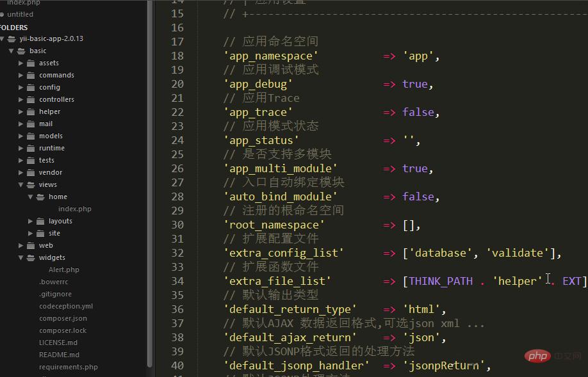Collapse the views folder arrow
Screen dimensions: 588x377
[21, 184]
